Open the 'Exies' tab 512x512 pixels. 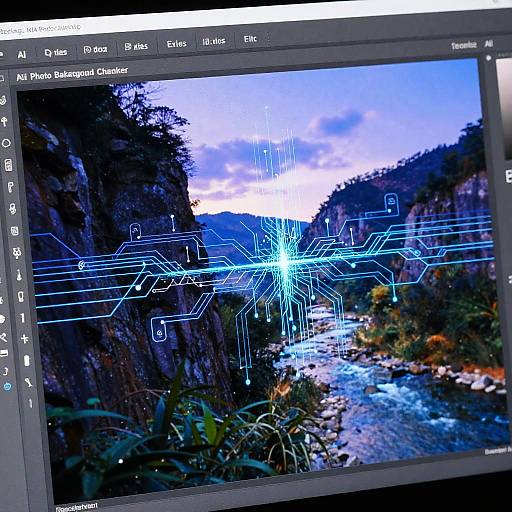pyautogui.click(x=176, y=44)
